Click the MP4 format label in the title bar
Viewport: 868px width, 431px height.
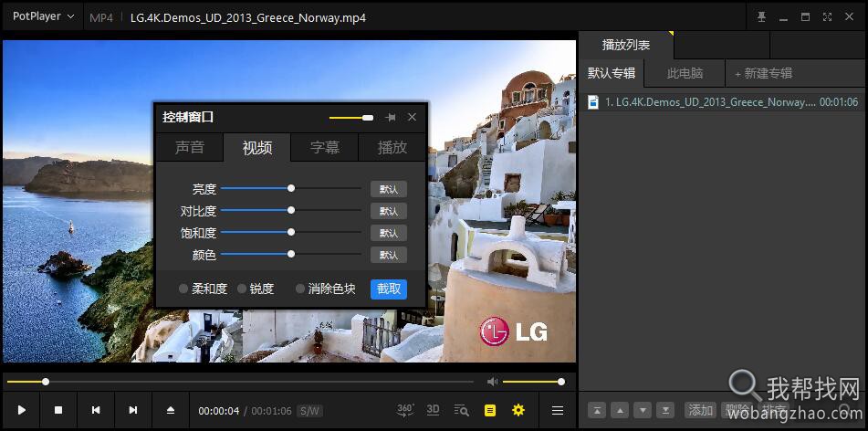[101, 17]
